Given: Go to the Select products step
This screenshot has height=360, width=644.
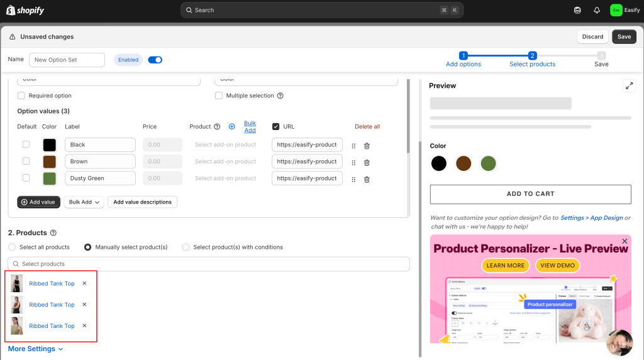Looking at the screenshot, I should click(x=532, y=60).
